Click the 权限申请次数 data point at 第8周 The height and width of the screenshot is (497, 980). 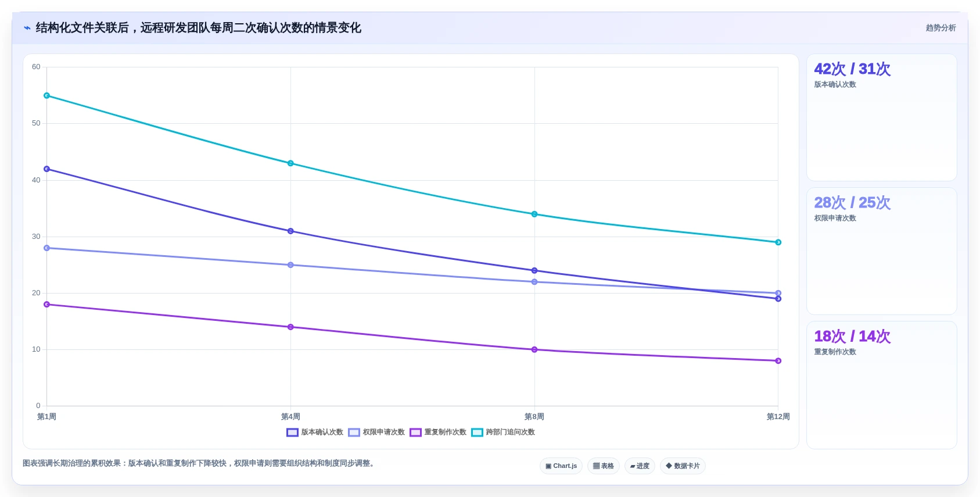[x=534, y=282]
